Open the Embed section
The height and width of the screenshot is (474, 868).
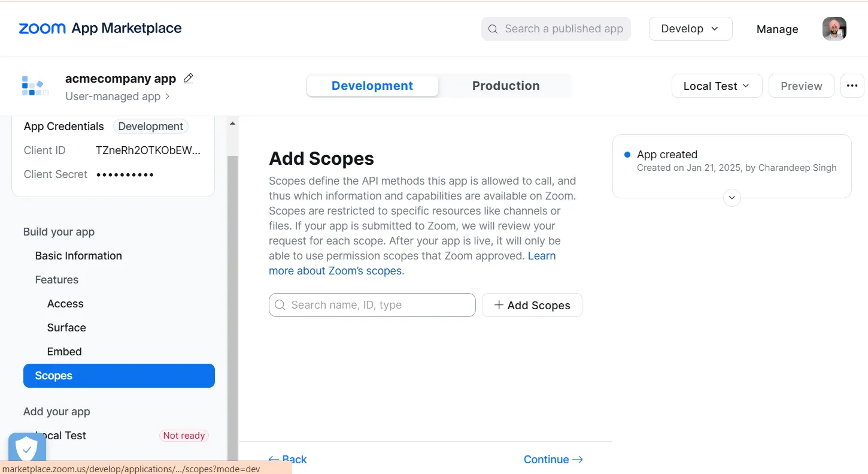pyautogui.click(x=65, y=352)
